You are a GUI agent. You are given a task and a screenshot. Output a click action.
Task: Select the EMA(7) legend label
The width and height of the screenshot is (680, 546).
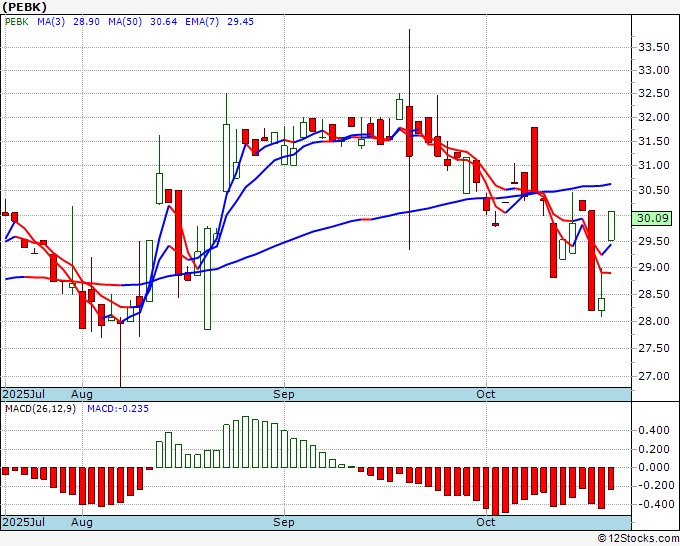(x=202, y=22)
